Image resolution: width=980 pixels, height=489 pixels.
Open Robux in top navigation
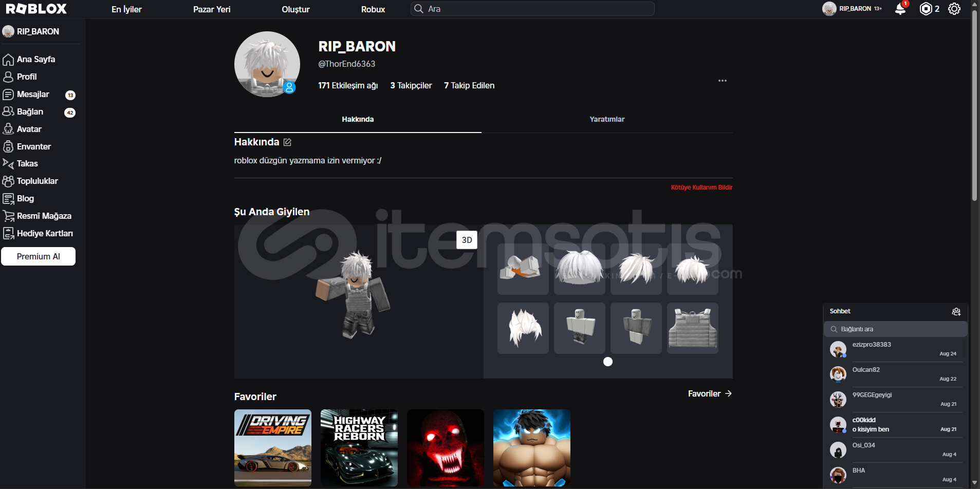373,9
